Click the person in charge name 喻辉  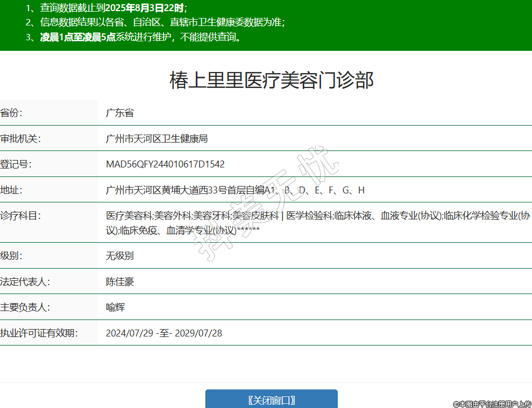[x=115, y=307]
